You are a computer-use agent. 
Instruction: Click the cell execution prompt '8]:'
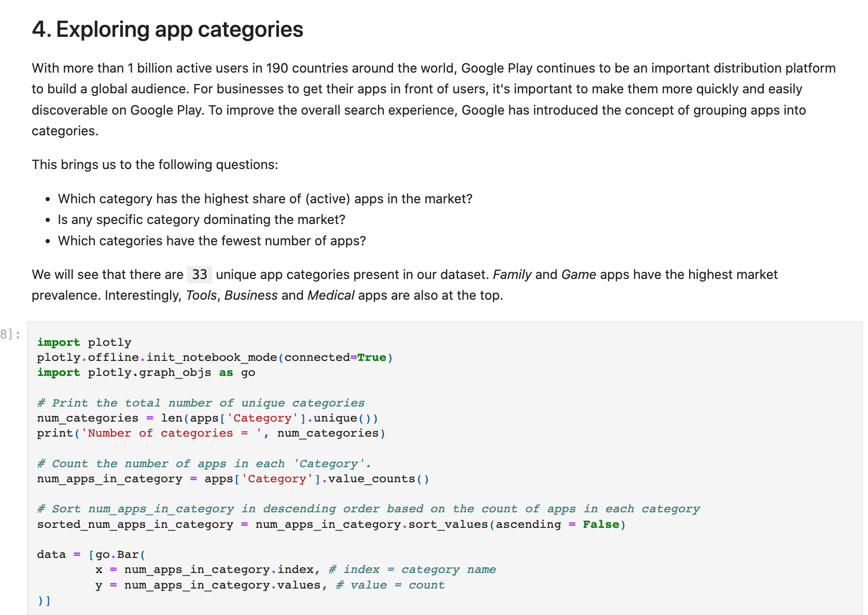(x=10, y=334)
